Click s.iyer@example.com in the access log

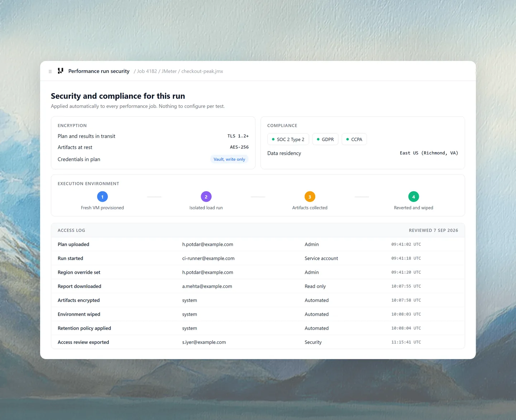click(204, 342)
